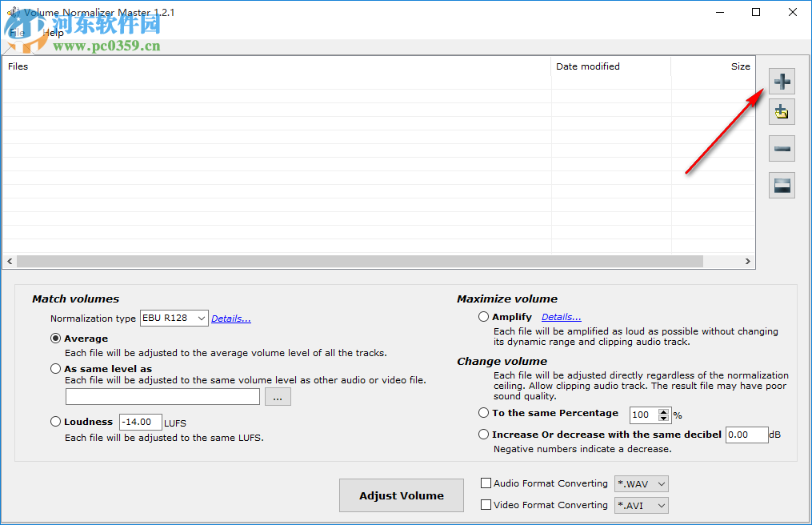Enable Video Format Converting
This screenshot has height=525, width=812.
[x=485, y=505]
